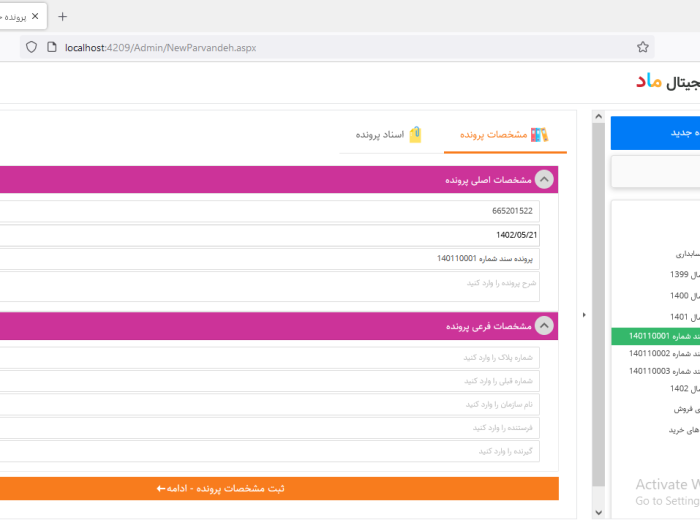Open a new browser tab with plus icon
The width and height of the screenshot is (700, 520).
[x=62, y=16]
